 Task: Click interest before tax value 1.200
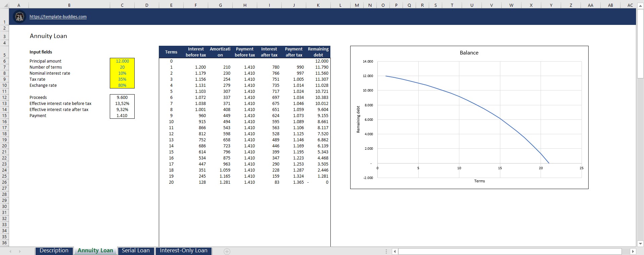click(x=200, y=67)
